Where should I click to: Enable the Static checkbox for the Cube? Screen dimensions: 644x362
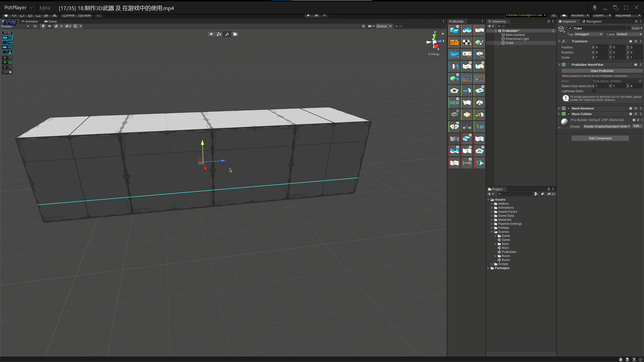point(630,28)
